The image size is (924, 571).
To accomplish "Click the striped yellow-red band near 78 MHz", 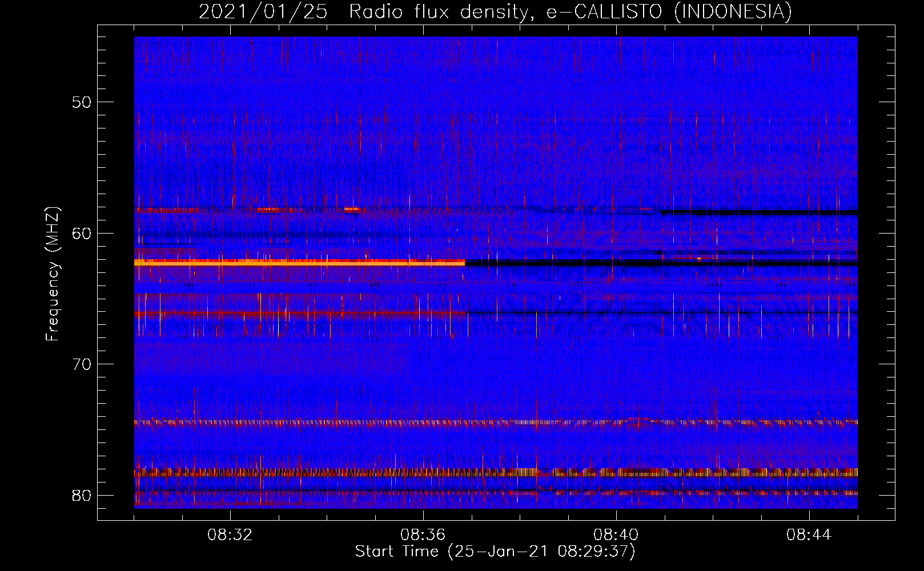I will (496, 473).
